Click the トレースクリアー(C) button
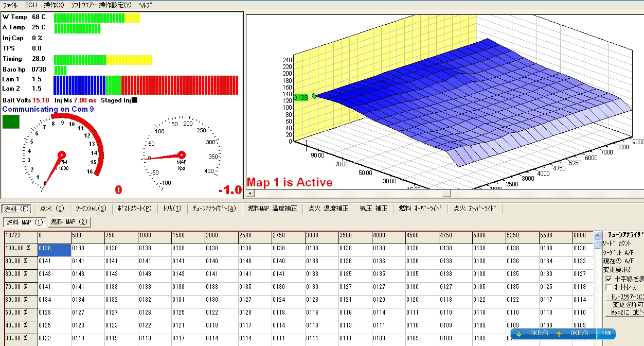Screen dimensions: 644x346 [x=624, y=297]
